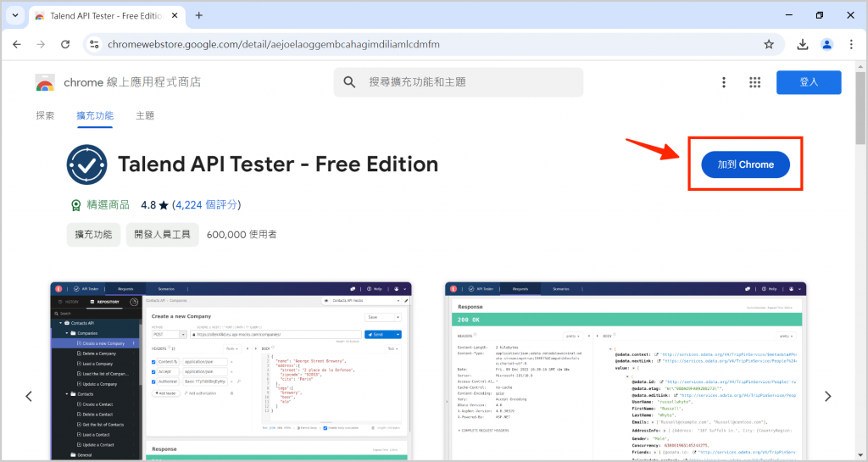Click the 精選商品 featured badge icon
The width and height of the screenshot is (868, 462).
pos(75,205)
